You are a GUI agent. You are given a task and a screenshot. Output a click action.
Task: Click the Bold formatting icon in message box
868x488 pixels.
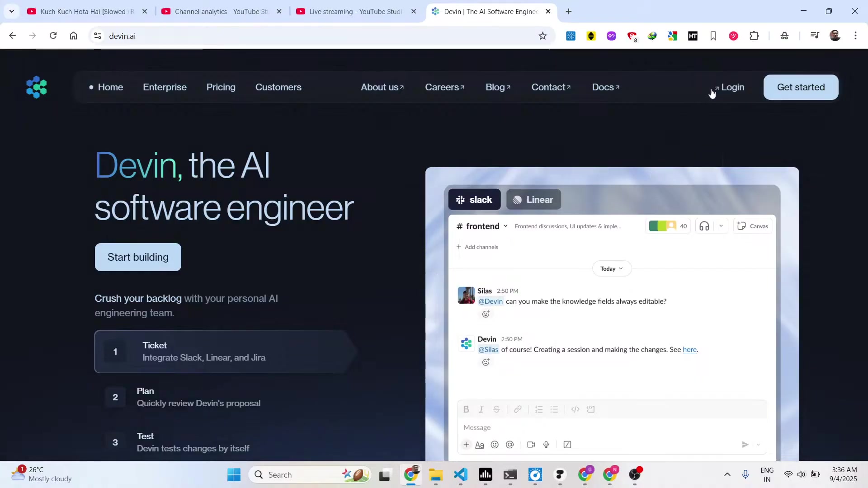(x=466, y=409)
